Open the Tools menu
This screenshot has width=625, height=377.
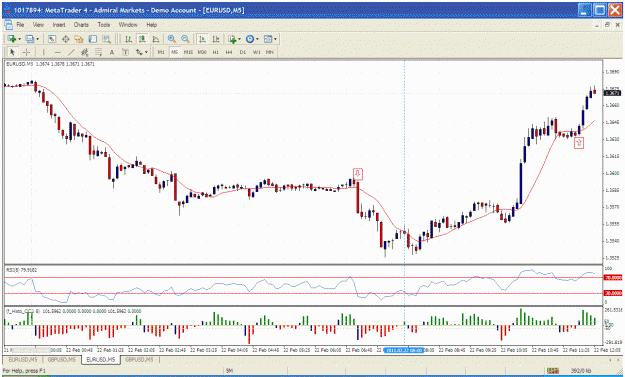(x=104, y=25)
